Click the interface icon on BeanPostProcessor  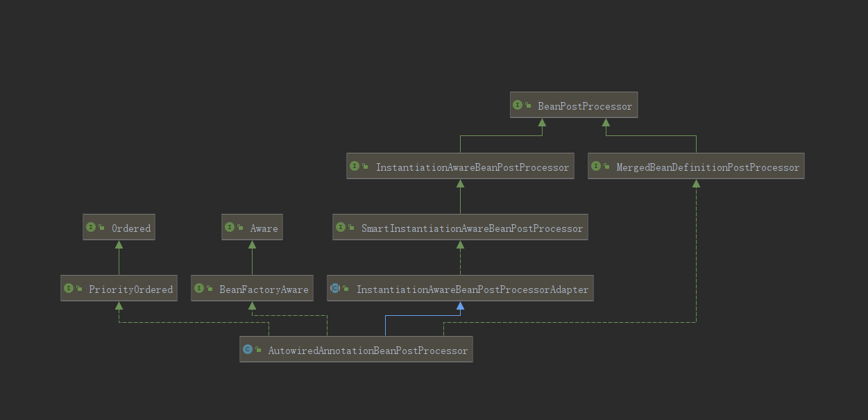pyautogui.click(x=518, y=106)
